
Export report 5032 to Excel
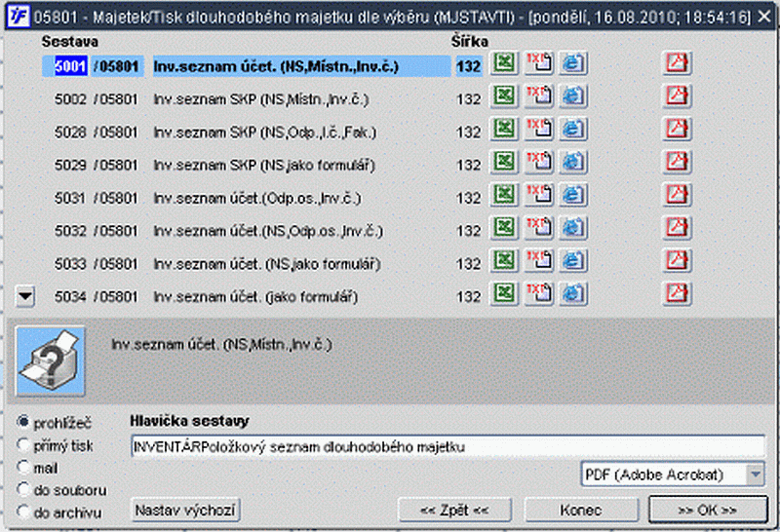tap(504, 228)
